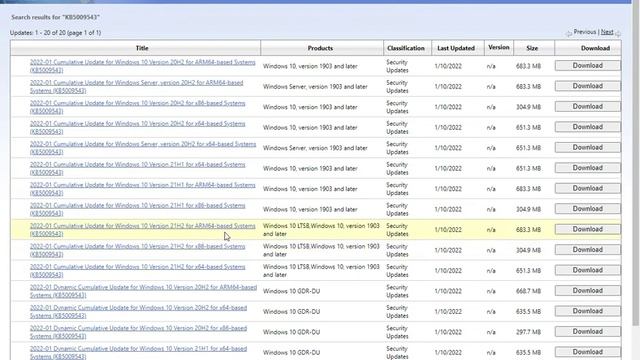The image size is (640, 360).
Task: Download highlighted Windows 10 21H2 ARM64 update
Action: (587, 229)
